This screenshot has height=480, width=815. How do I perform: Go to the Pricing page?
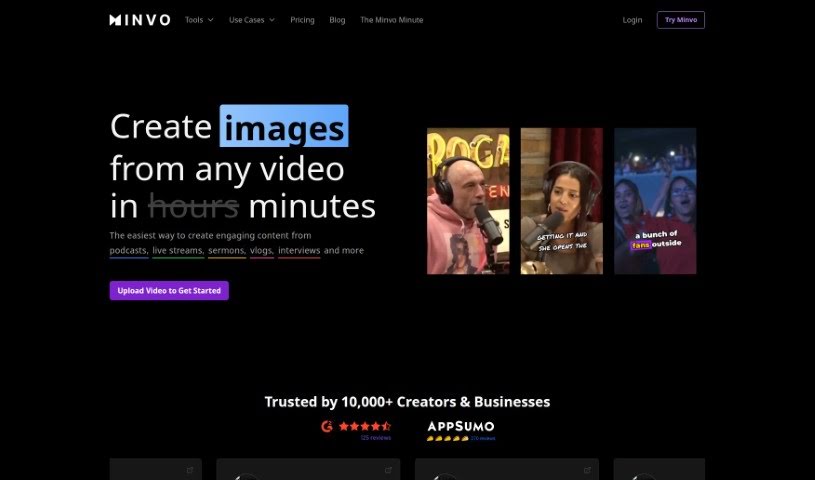(302, 20)
